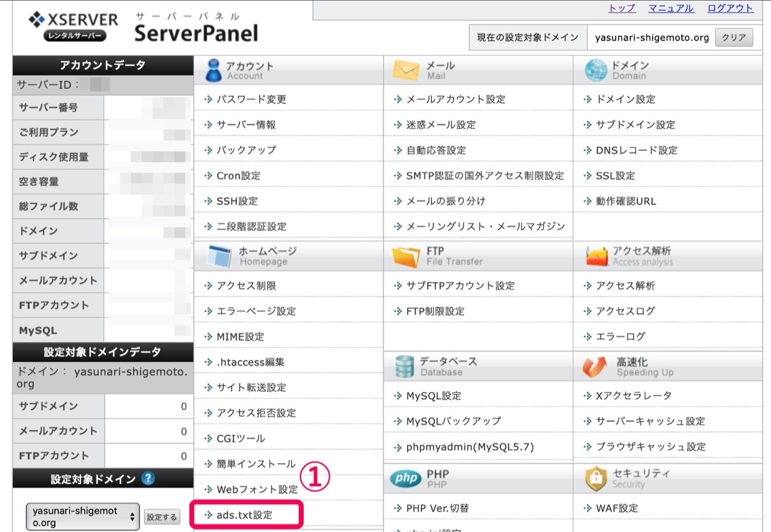Viewport: 771px width, 532px height.
Task: Open WAF設定
Action: point(617,508)
